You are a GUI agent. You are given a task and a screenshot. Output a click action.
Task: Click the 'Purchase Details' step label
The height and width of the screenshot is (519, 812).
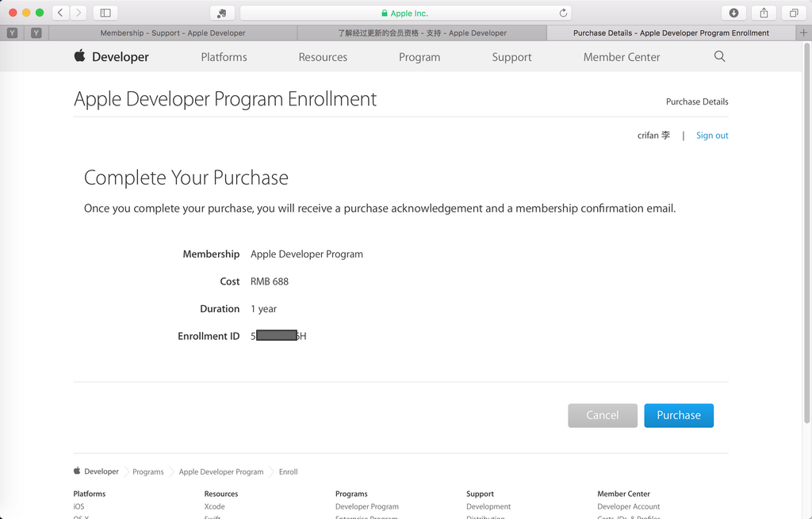[697, 102]
